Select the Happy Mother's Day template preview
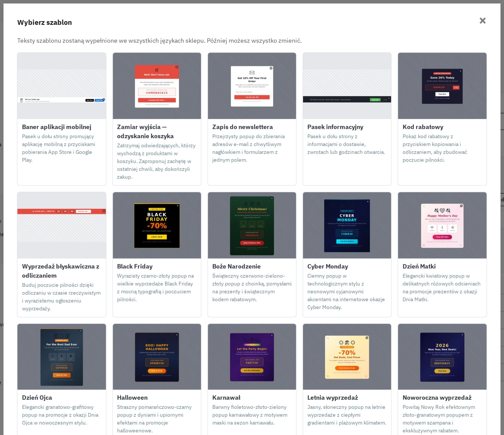 442,225
